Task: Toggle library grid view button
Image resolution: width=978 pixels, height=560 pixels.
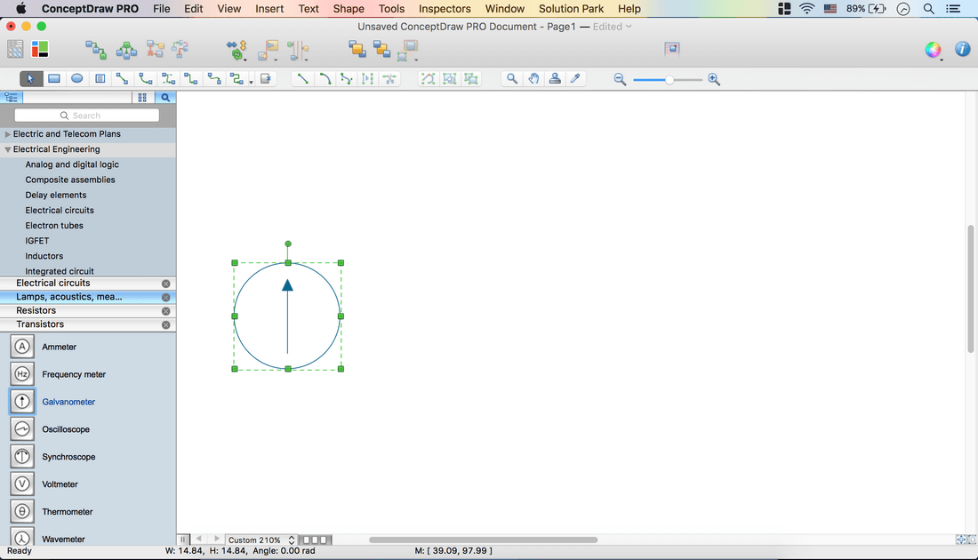Action: point(142,98)
